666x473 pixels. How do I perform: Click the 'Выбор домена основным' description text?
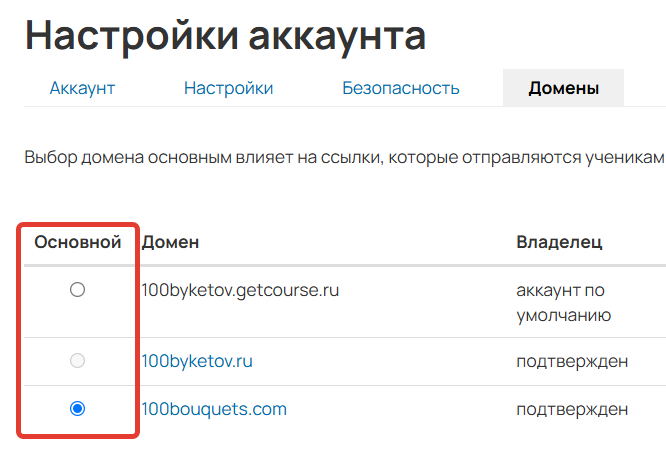pyautogui.click(x=344, y=158)
